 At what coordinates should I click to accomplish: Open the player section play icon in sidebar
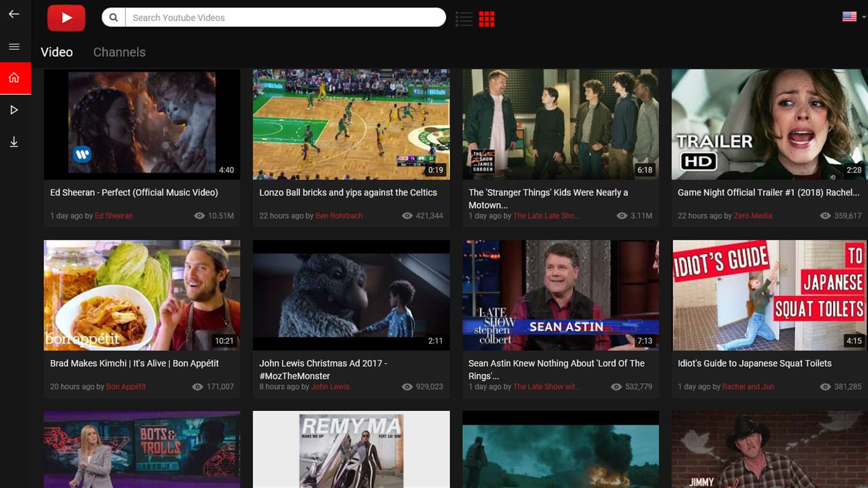(14, 110)
